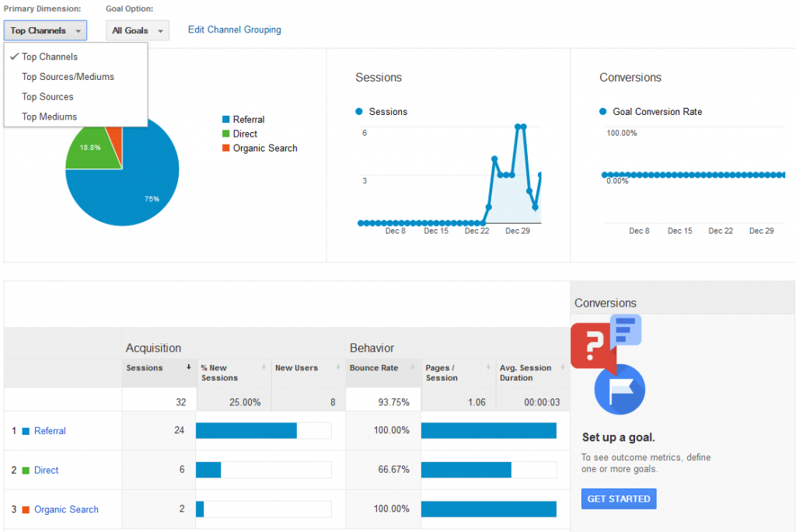Open the Organic Search channel row link

[67, 509]
